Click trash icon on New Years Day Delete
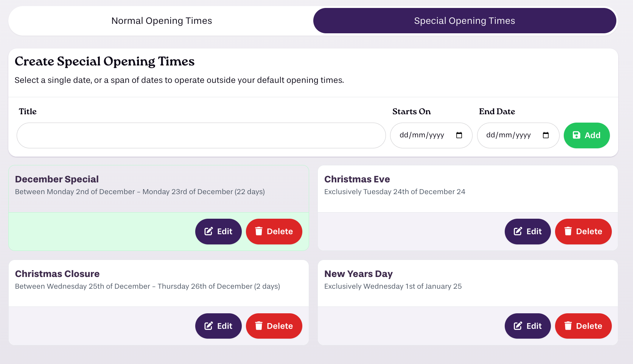633x364 pixels. (568, 326)
